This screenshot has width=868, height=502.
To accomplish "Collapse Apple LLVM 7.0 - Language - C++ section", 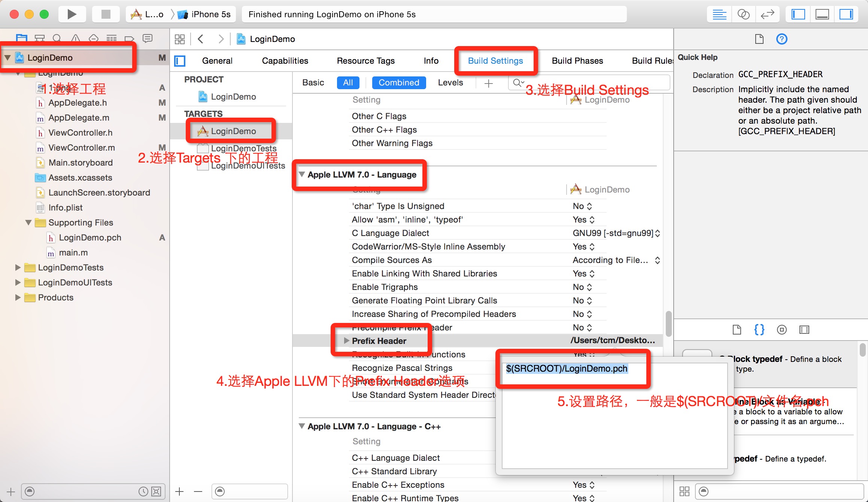I will click(302, 426).
